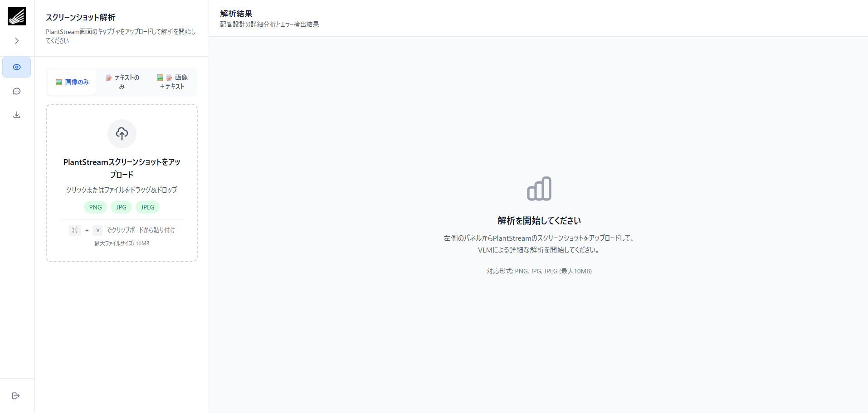
Task: Switch to the 画像のみ tab
Action: pyautogui.click(x=72, y=82)
